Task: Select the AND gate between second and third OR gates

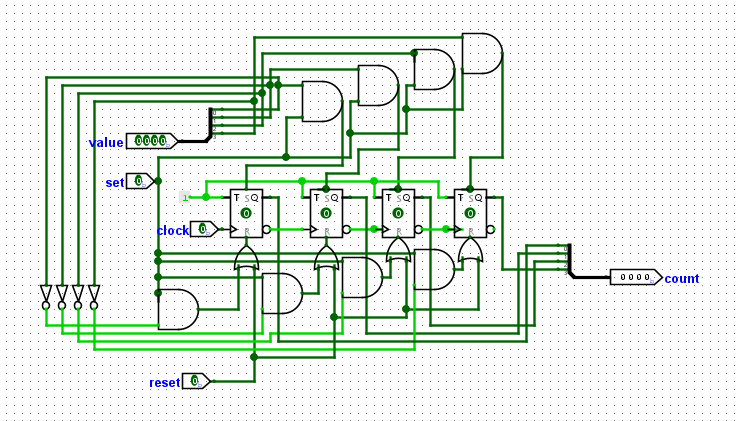Action: (362, 277)
